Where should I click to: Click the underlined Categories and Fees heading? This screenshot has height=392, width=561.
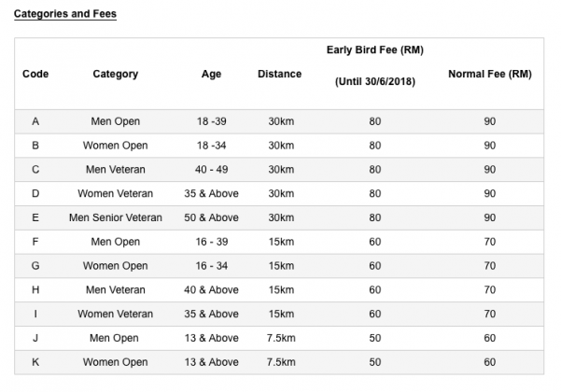(64, 15)
